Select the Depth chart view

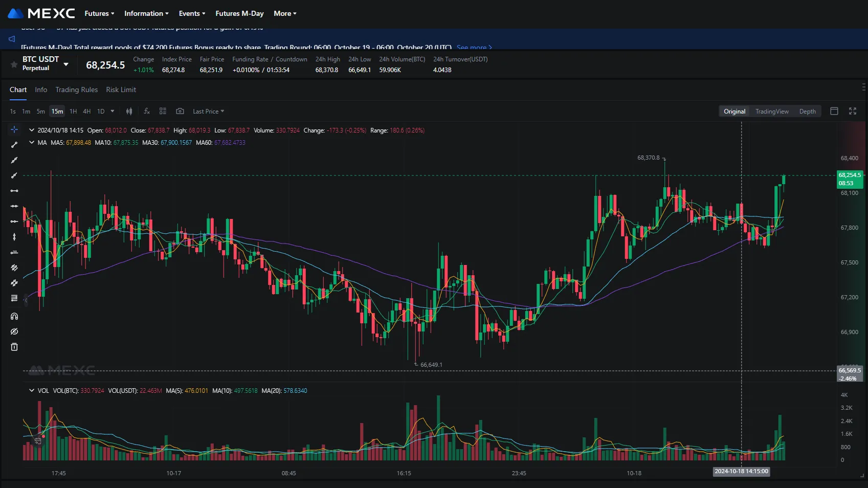tap(807, 111)
